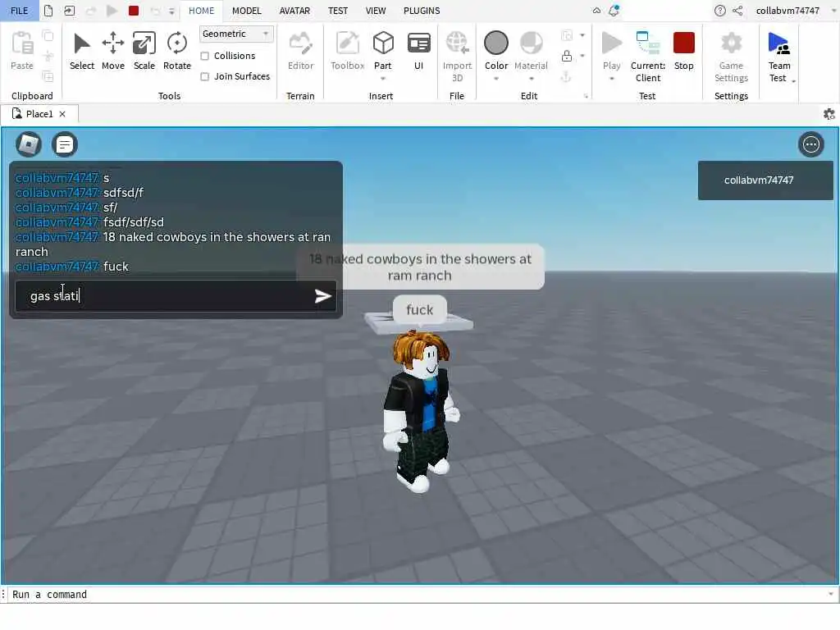Image resolution: width=840 pixels, height=630 pixels.
Task: Expand the Part dropdown arrow
Action: tap(383, 79)
